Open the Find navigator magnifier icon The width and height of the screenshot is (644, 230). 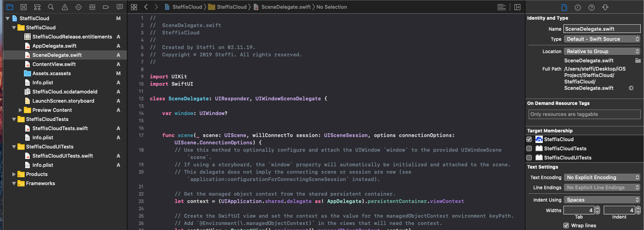tap(51, 7)
